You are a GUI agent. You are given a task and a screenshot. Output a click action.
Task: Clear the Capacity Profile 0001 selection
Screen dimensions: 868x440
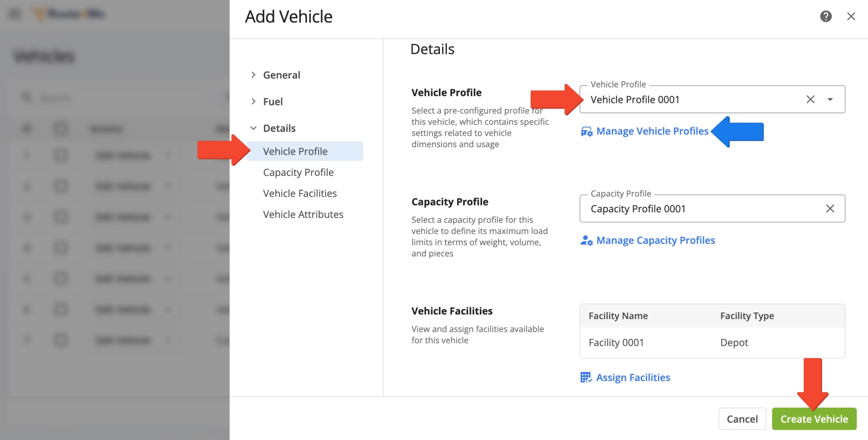829,209
